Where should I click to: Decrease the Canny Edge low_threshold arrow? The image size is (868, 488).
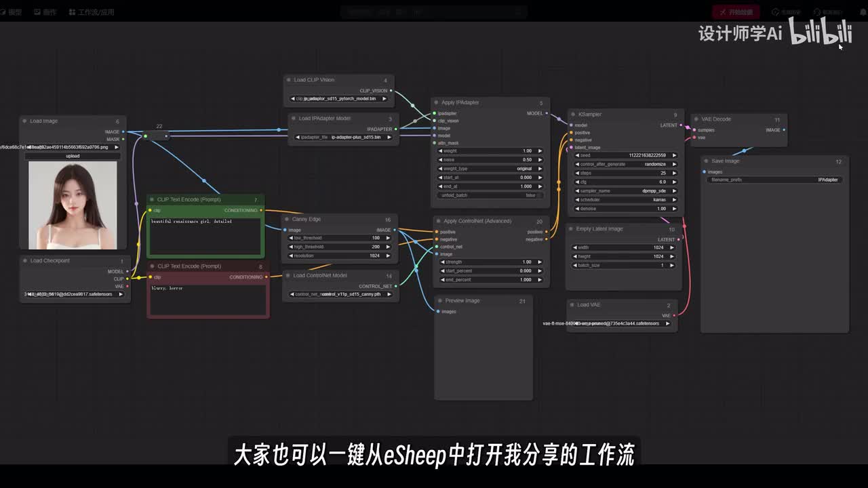292,238
